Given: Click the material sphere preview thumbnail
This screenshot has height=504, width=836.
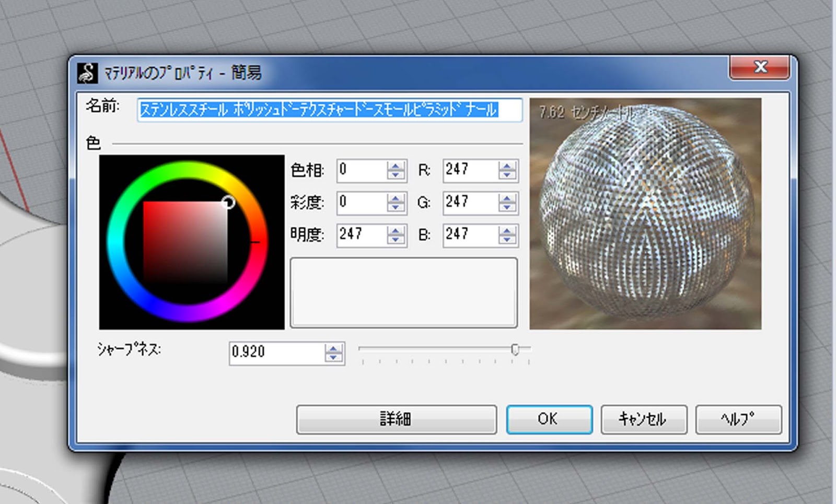Looking at the screenshot, I should (x=645, y=214).
